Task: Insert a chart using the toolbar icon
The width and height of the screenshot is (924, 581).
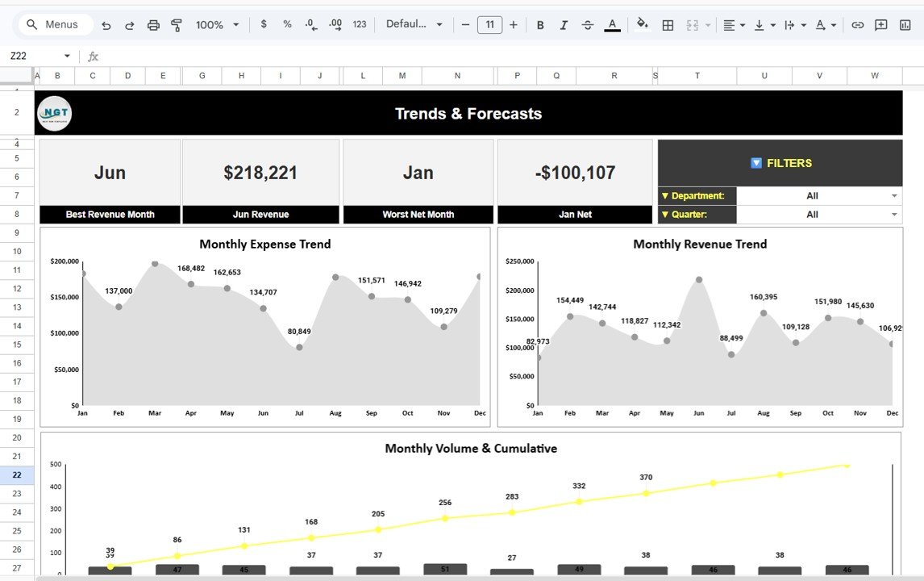Action: tap(904, 25)
